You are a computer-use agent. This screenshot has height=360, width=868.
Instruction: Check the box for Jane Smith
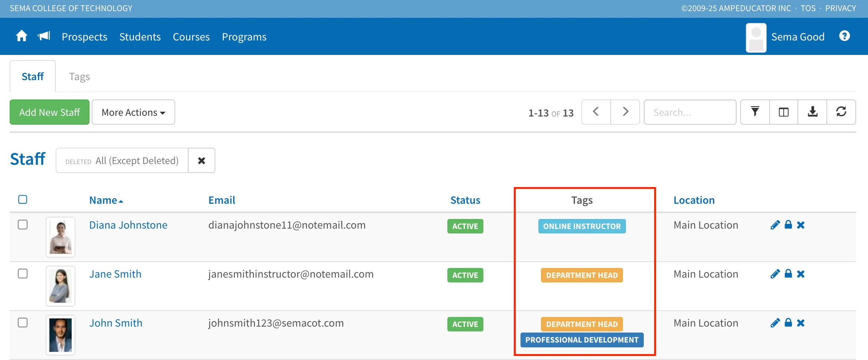[x=23, y=274]
